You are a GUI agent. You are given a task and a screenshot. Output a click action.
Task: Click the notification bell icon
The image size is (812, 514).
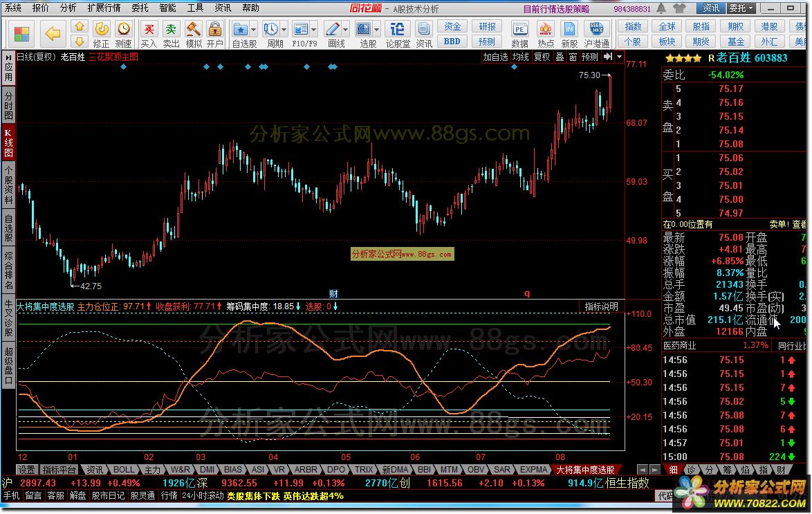point(661,8)
